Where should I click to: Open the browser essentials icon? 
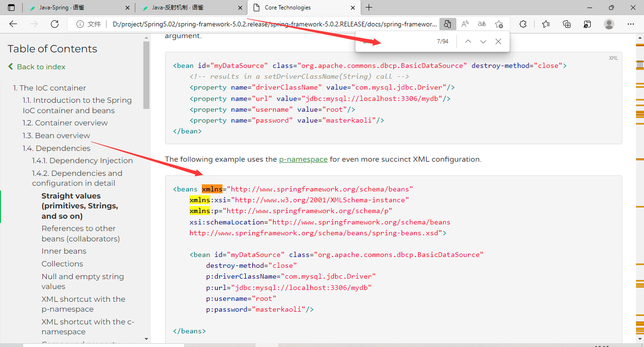point(587,24)
